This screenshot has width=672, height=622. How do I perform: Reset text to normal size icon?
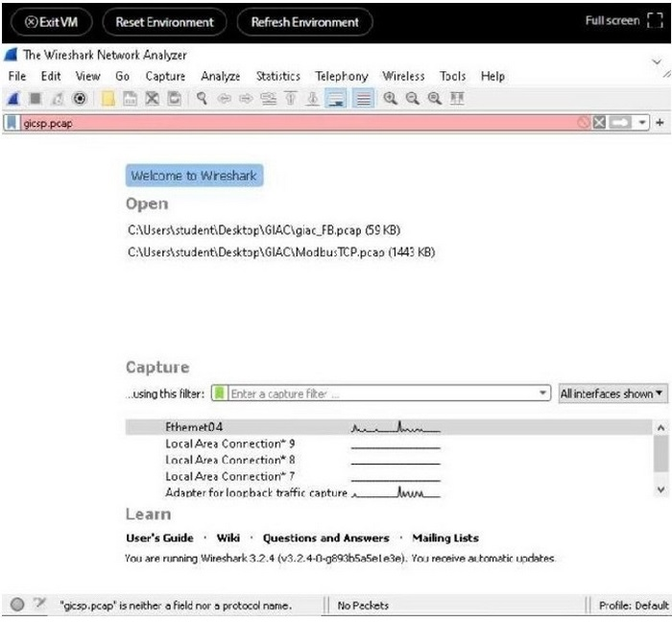[x=435, y=99]
